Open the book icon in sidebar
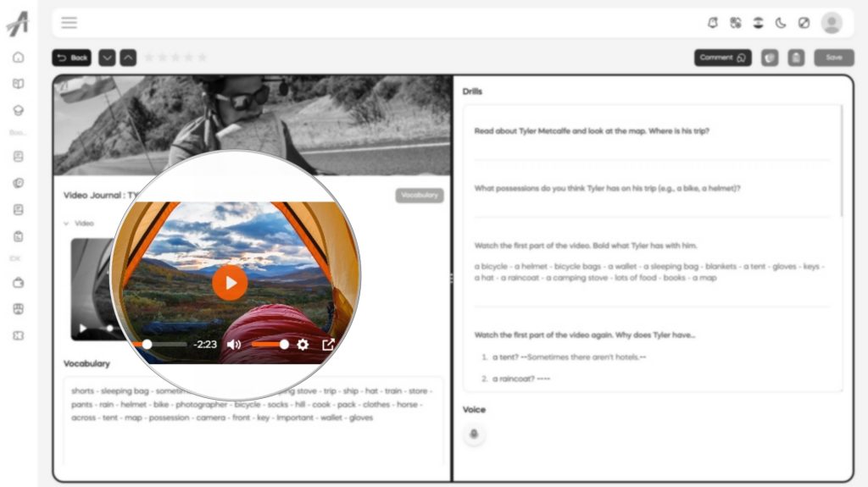This screenshot has height=487, width=868. (19, 84)
